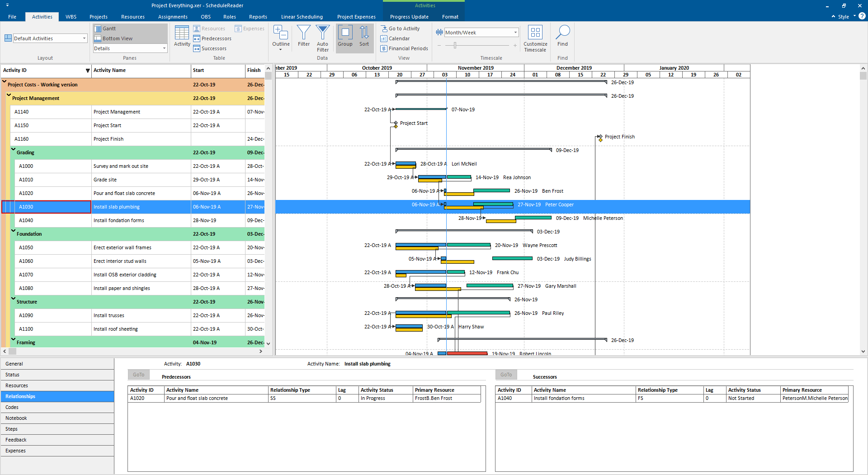This screenshot has height=475, width=868.
Task: Click the Group button icon
Action: click(x=345, y=33)
